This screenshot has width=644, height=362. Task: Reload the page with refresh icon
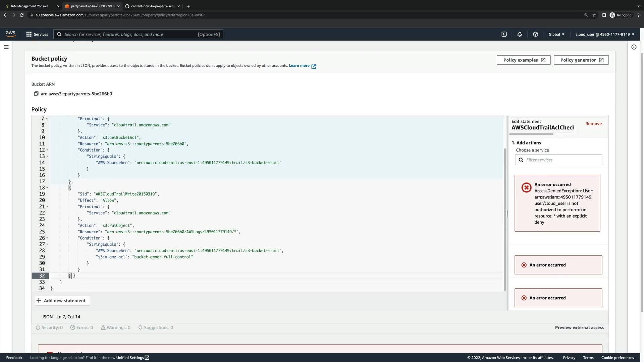(x=21, y=15)
